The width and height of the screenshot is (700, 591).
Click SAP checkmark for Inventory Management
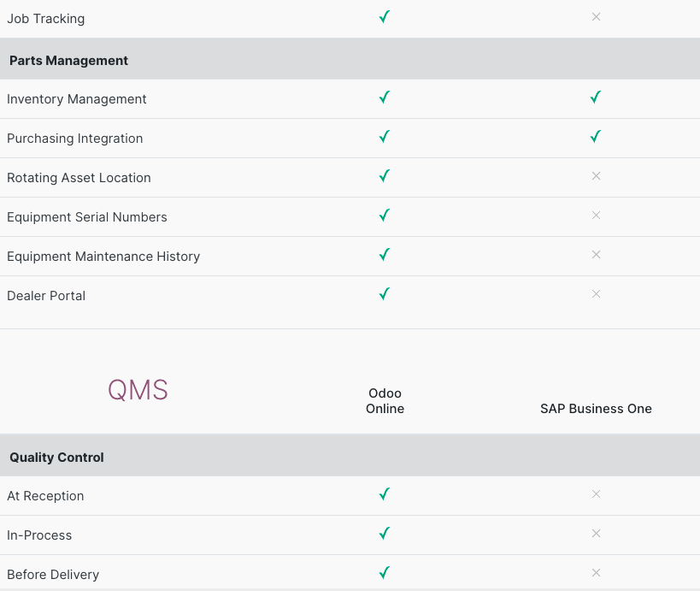596,98
